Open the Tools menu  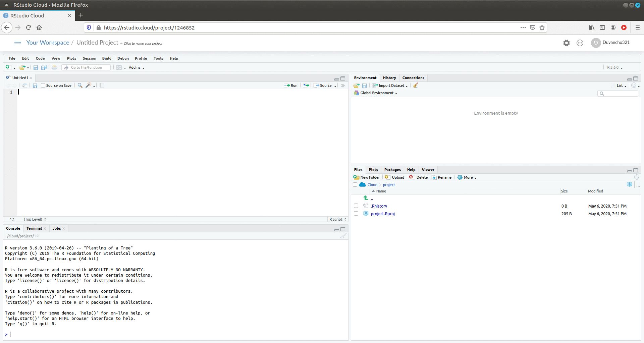click(x=158, y=58)
